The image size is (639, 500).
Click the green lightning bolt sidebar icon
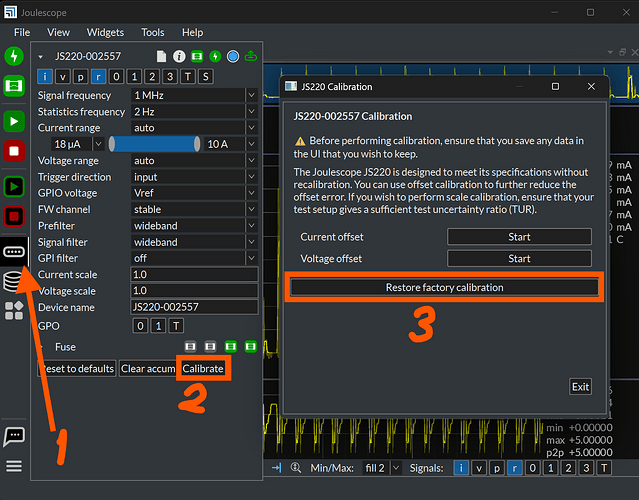[x=14, y=56]
